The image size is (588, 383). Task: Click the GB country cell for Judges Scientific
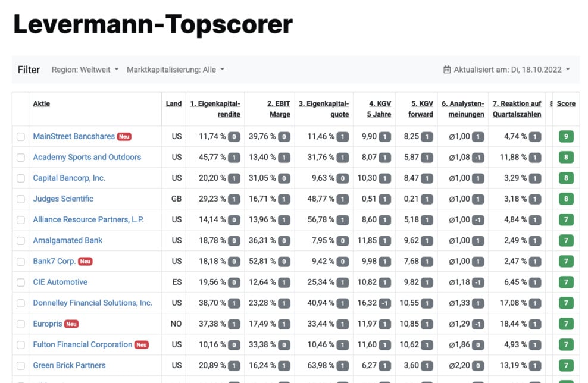176,199
